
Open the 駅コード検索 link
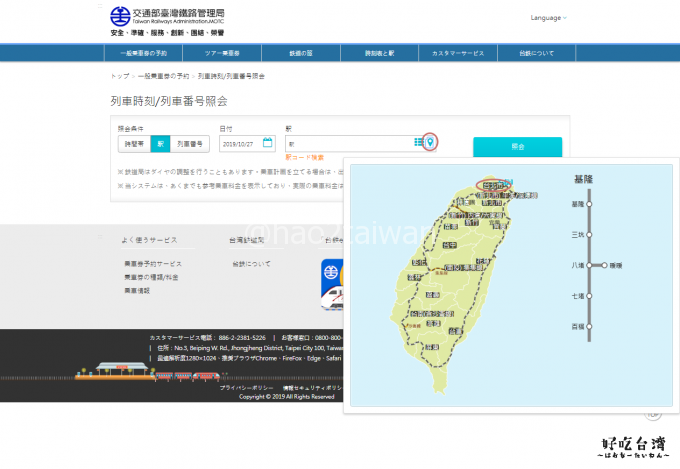[305, 158]
